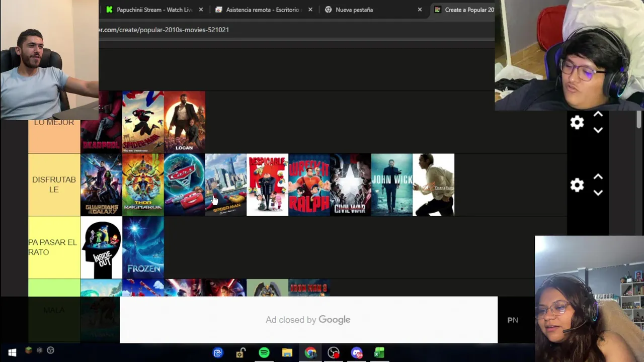Switch to Chrome in the taskbar
Image resolution: width=644 pixels, height=362 pixels.
pos(310,353)
